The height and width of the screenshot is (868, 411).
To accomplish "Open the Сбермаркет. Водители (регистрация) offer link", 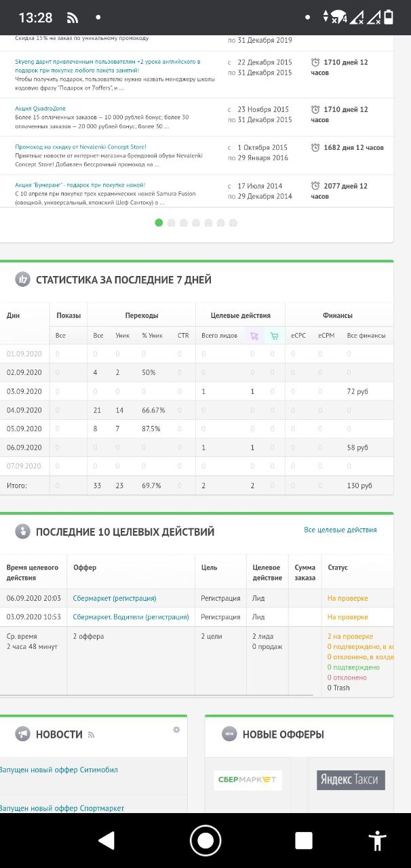I will (x=131, y=617).
